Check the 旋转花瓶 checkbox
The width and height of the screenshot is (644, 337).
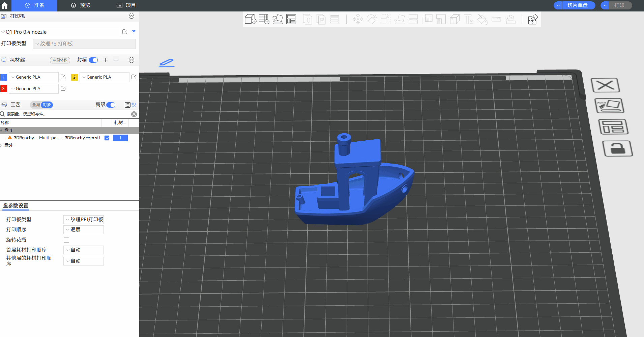66,240
